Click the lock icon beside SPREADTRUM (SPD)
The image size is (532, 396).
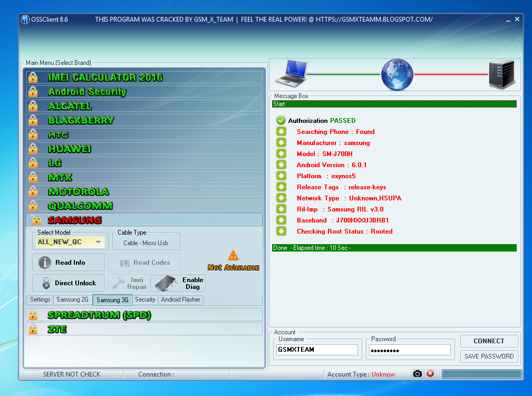[x=33, y=315]
